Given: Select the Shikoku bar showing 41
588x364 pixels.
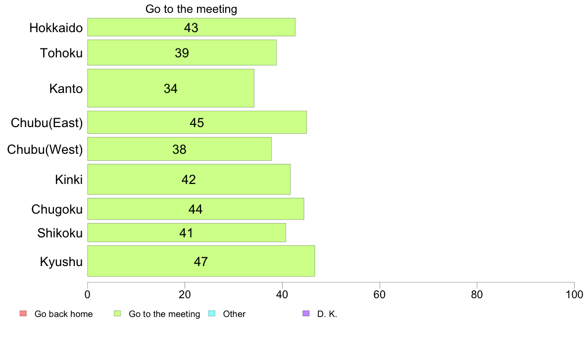Looking at the screenshot, I should click(x=187, y=233).
